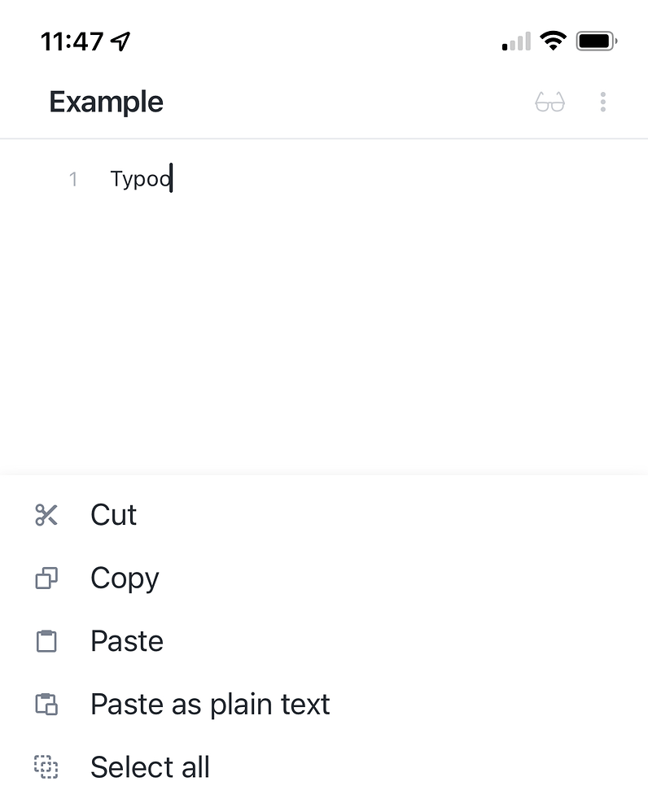Choose Paste from the context menu

[127, 641]
